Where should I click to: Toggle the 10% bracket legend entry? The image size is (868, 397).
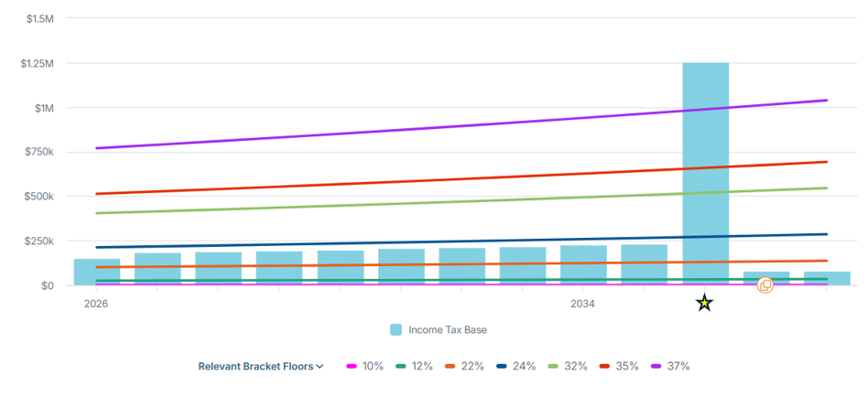(364, 366)
